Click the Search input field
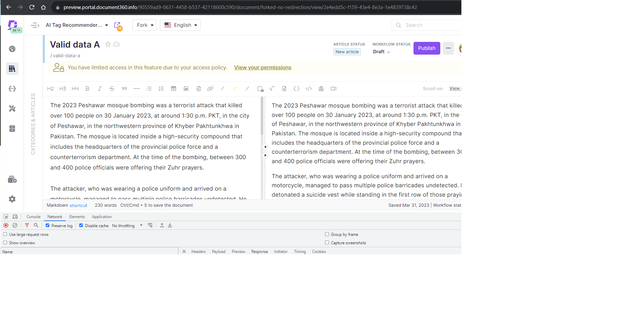Viewport: 644px width, 333px height. (x=427, y=25)
